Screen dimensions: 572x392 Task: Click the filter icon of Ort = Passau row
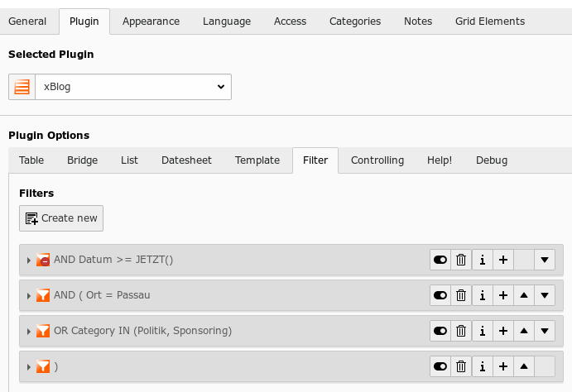(x=43, y=295)
